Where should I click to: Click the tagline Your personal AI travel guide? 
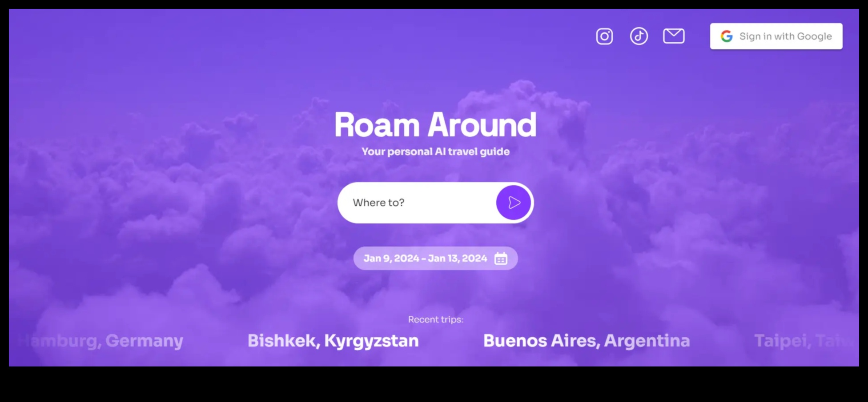click(435, 151)
